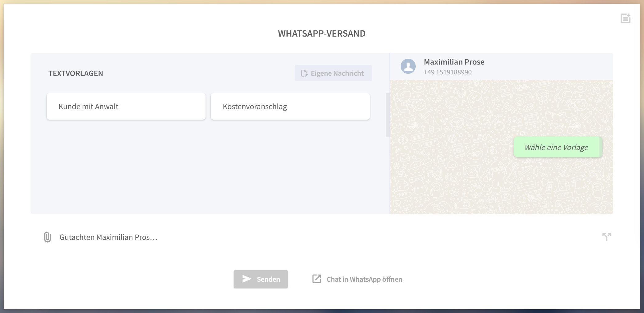The width and height of the screenshot is (644, 313).
Task: Click the edit icon in 'Eigene Nachricht'
Action: click(304, 73)
